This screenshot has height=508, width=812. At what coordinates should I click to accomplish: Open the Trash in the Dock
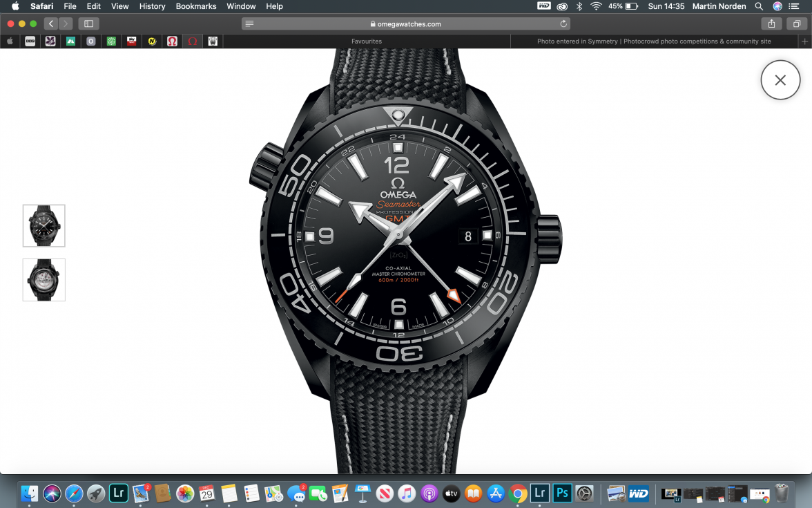pos(782,493)
